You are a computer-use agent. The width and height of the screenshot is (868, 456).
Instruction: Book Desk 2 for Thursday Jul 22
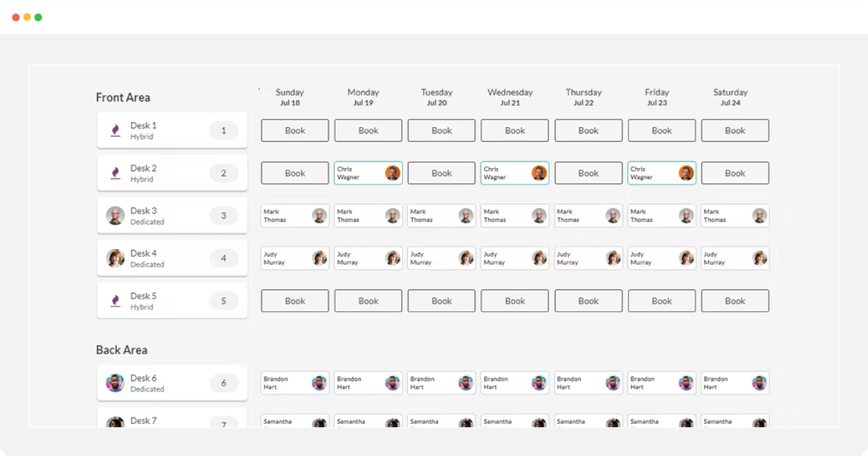(588, 173)
